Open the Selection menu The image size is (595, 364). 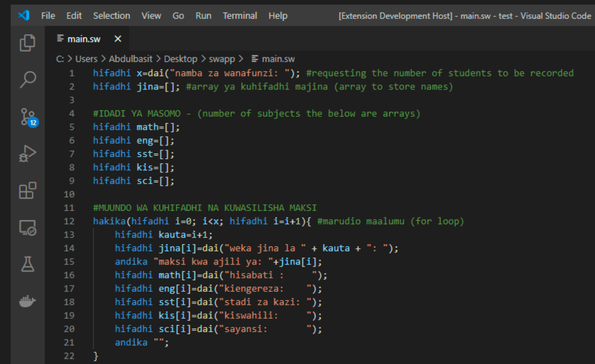click(x=111, y=16)
